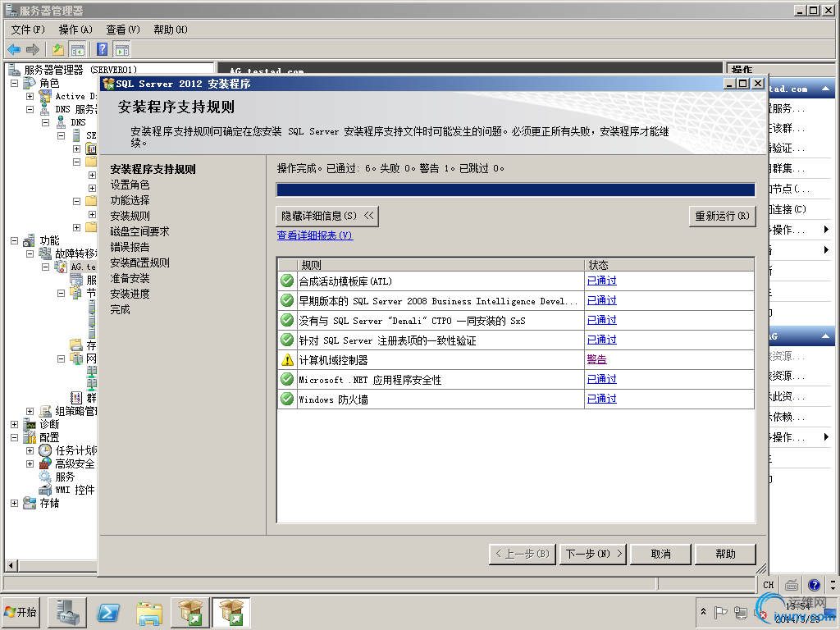This screenshot has height=630, width=840.
Task: Select the WMI 控件 icon
Action: click(45, 490)
